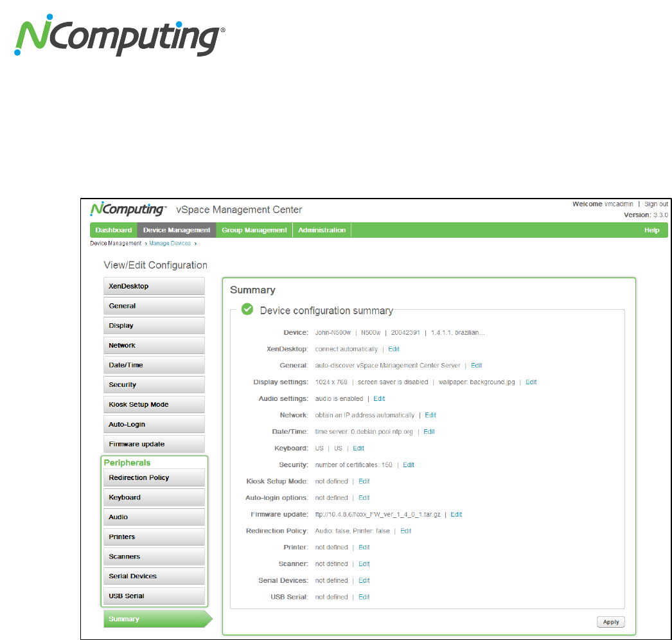Edit the Redirection Policy row
672x640 pixels.
405,531
